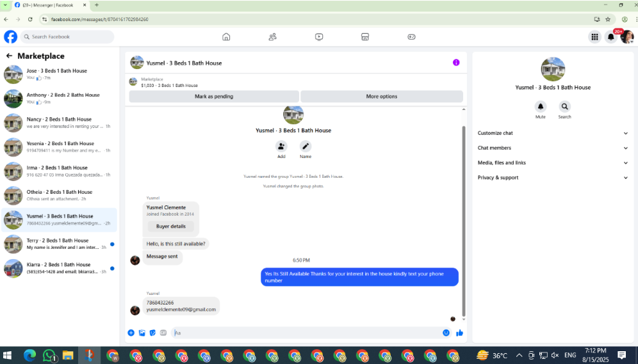Viewport: 638px width, 364px height.
Task: Open Windows Start menu
Action: pos(7,356)
